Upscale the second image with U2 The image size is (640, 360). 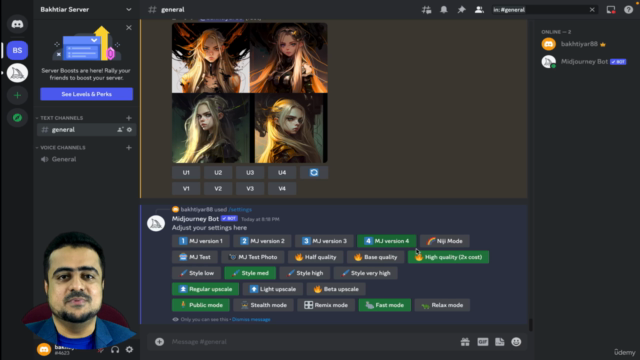[218, 173]
